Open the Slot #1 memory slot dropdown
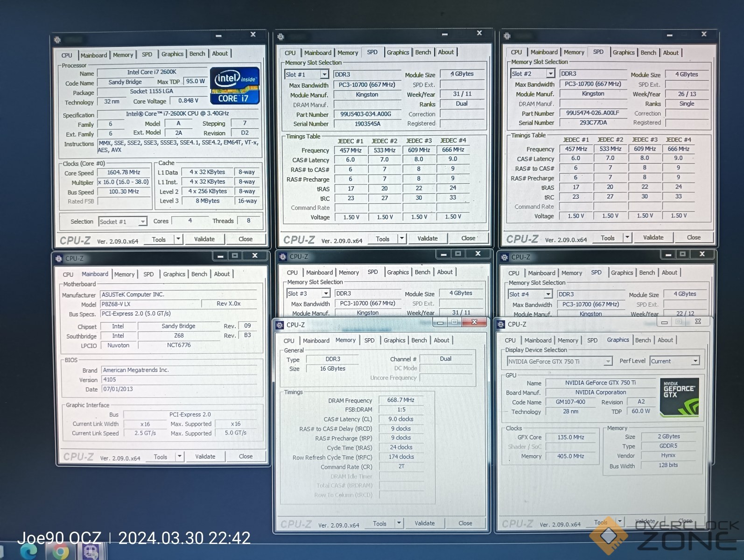The width and height of the screenshot is (744, 560). coord(324,75)
